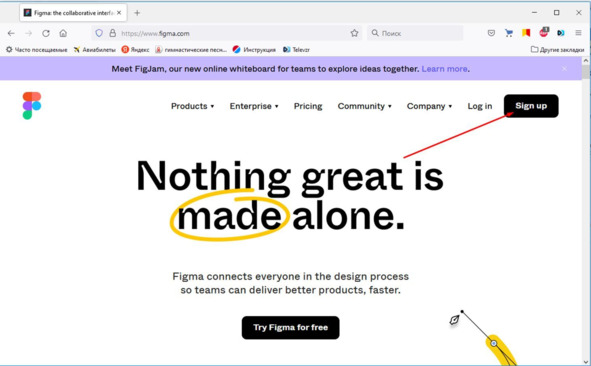Reload the page with the refresh icon
This screenshot has height=366, width=591.
pos(46,33)
